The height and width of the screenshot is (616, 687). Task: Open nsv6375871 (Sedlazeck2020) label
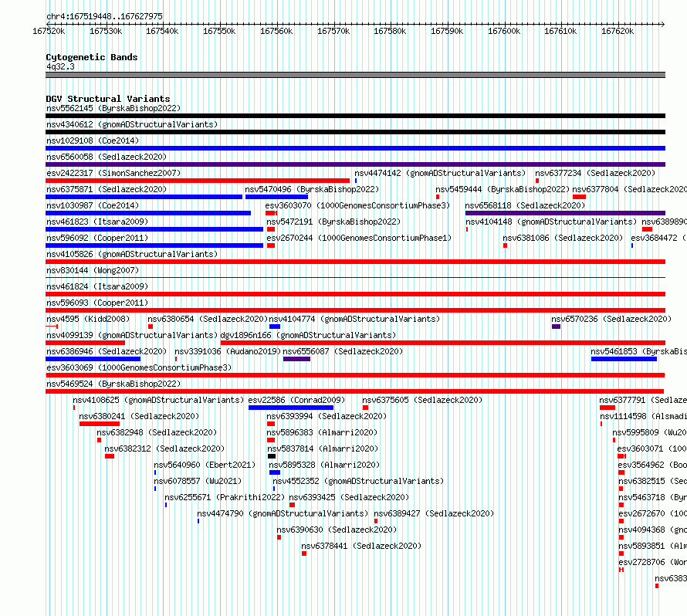tap(107, 189)
